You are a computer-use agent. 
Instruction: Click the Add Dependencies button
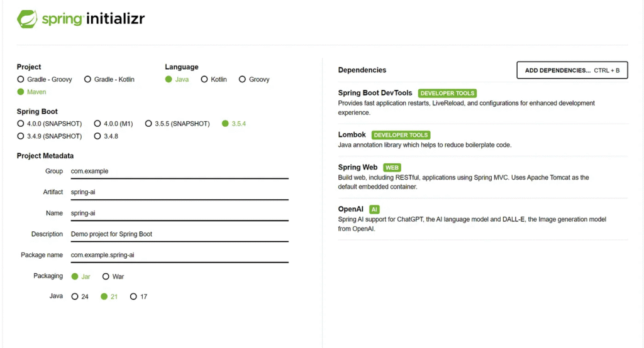point(572,70)
